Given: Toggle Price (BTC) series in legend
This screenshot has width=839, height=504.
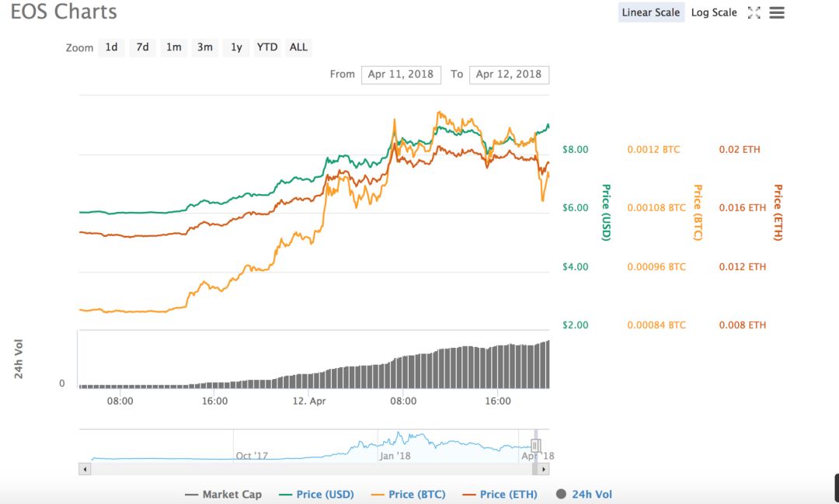Looking at the screenshot, I should [409, 495].
